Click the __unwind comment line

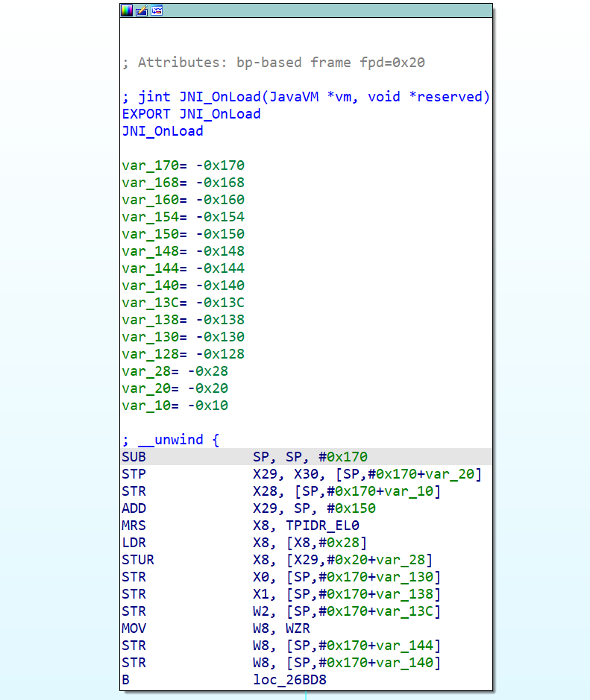tap(171, 440)
